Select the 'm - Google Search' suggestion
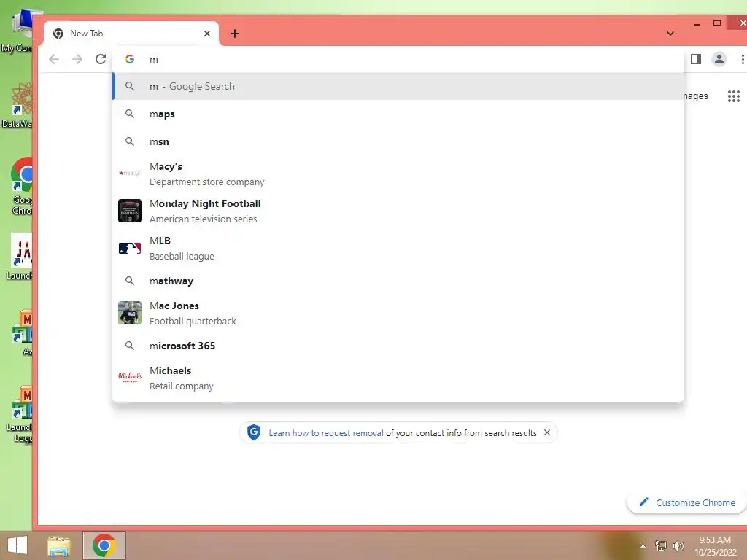 [398, 86]
